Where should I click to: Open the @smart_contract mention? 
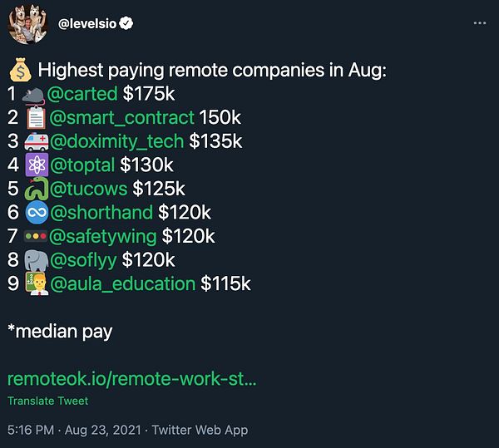click(x=122, y=118)
